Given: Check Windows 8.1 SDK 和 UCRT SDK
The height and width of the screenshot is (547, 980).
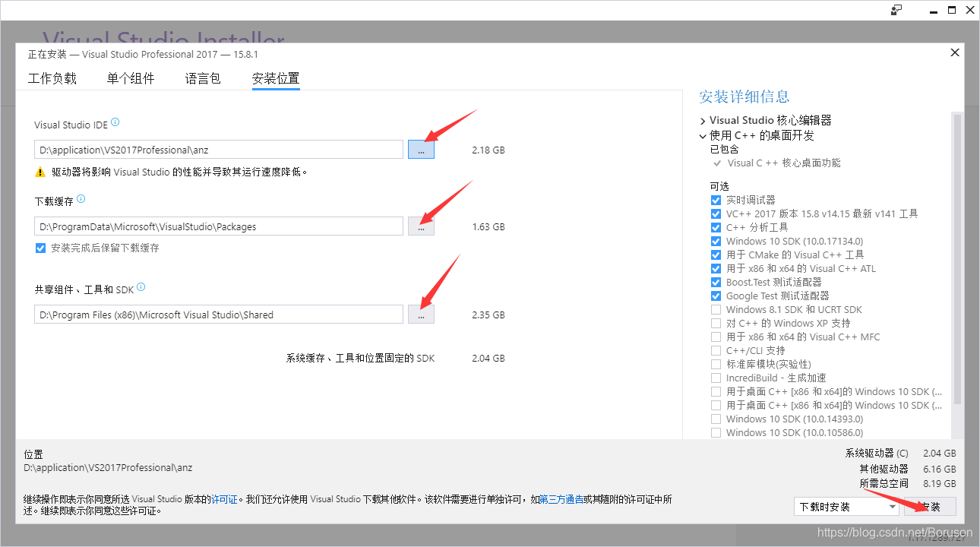Looking at the screenshot, I should [x=716, y=309].
